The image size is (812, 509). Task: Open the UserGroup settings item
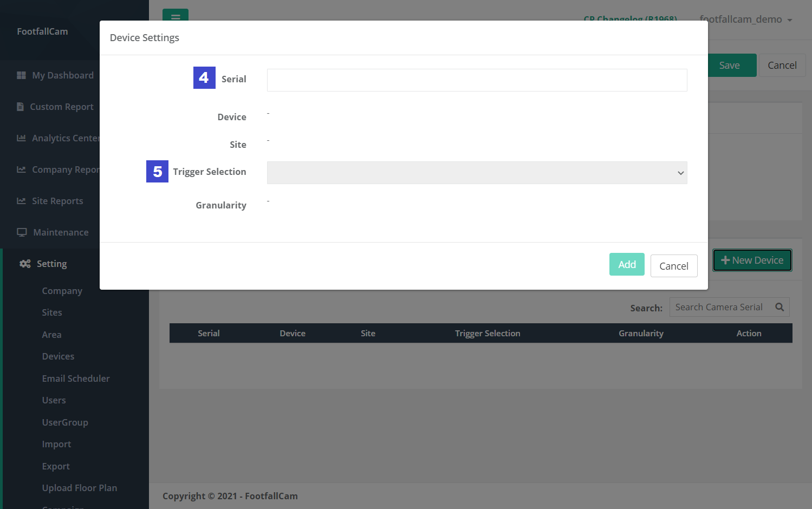click(65, 422)
